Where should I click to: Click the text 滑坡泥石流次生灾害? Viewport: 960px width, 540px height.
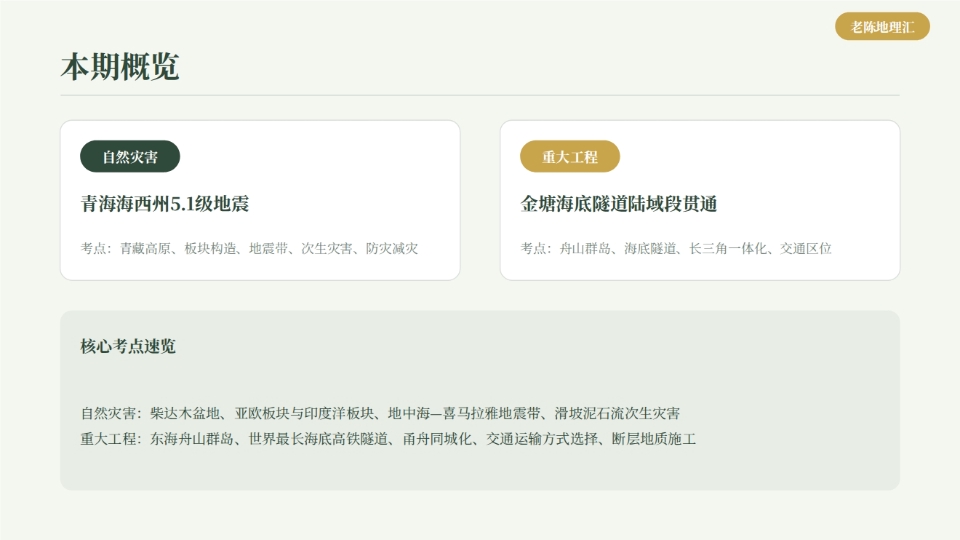pyautogui.click(x=617, y=414)
